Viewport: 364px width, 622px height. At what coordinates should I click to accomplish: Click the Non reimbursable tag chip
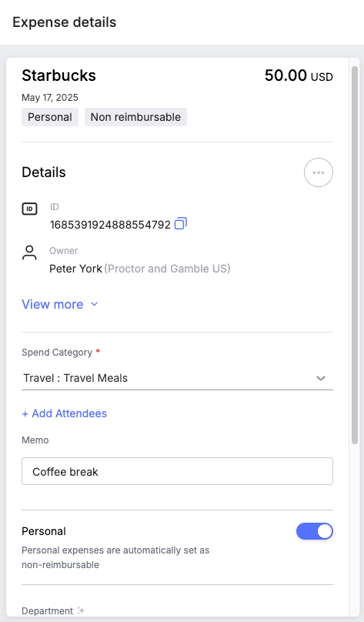pos(135,117)
